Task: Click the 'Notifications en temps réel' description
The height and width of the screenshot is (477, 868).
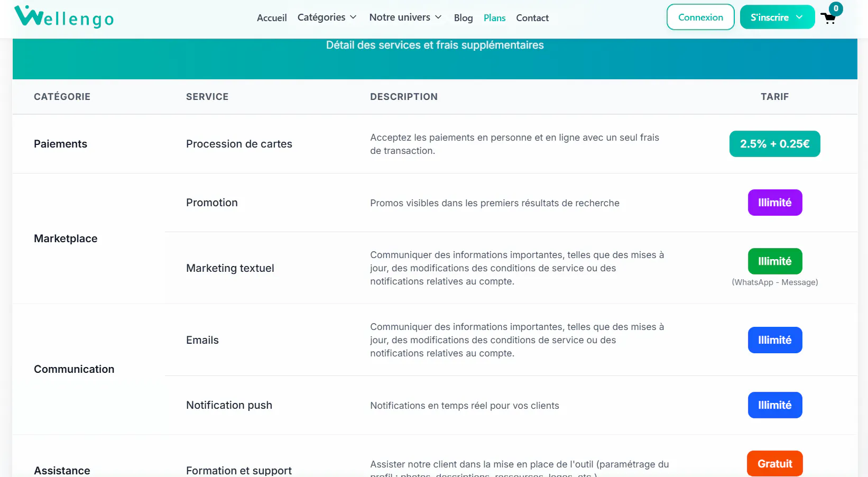Action: point(465,406)
